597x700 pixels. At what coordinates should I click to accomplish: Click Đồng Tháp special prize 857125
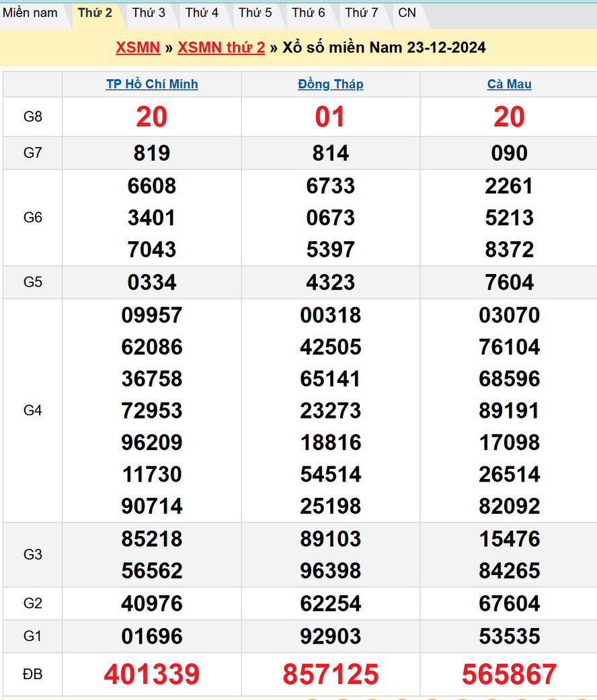(330, 674)
